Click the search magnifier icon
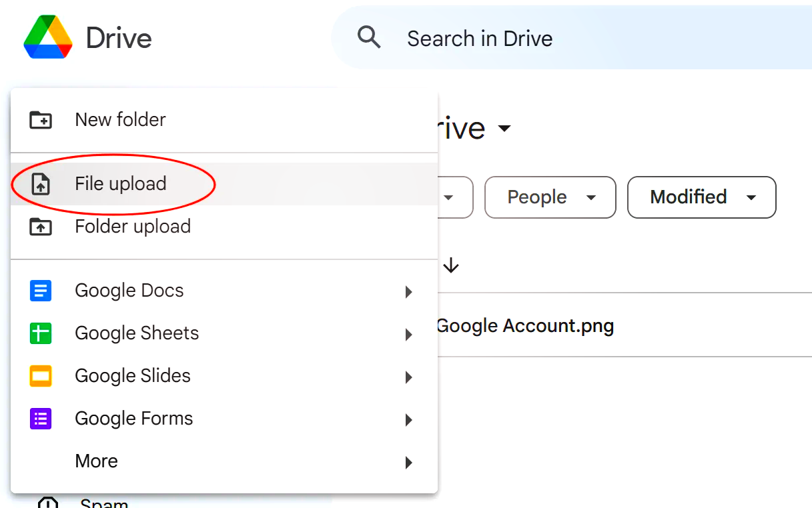 [369, 38]
